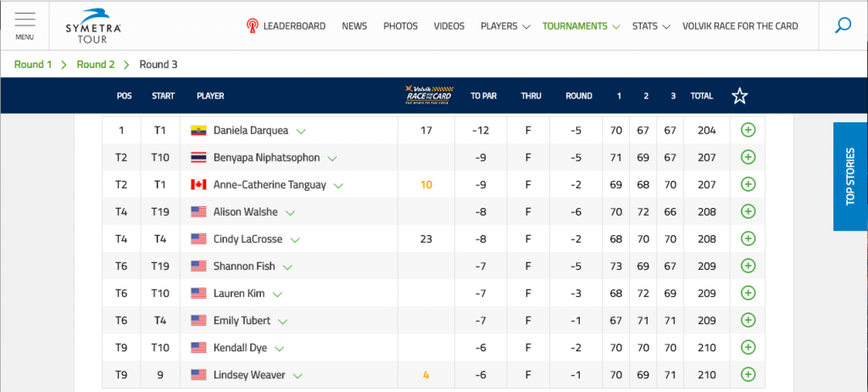Click the Ecuador flag beside Daniela Darquea
This screenshot has width=868, height=392.
(198, 131)
